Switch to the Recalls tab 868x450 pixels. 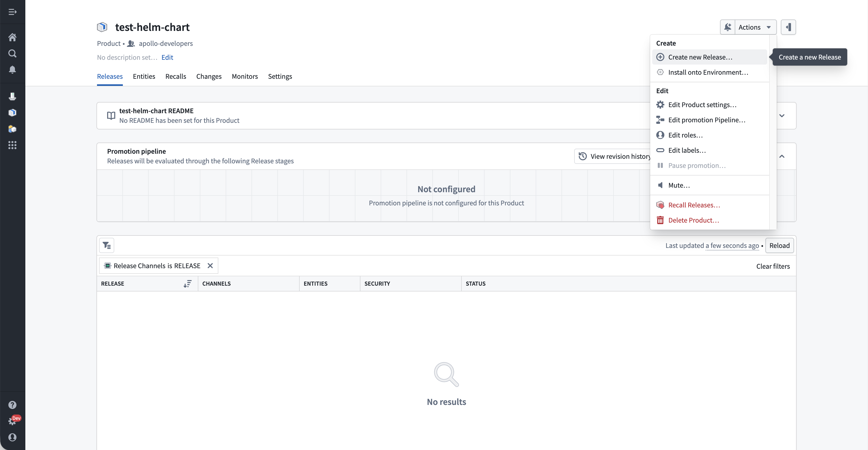[x=176, y=76]
